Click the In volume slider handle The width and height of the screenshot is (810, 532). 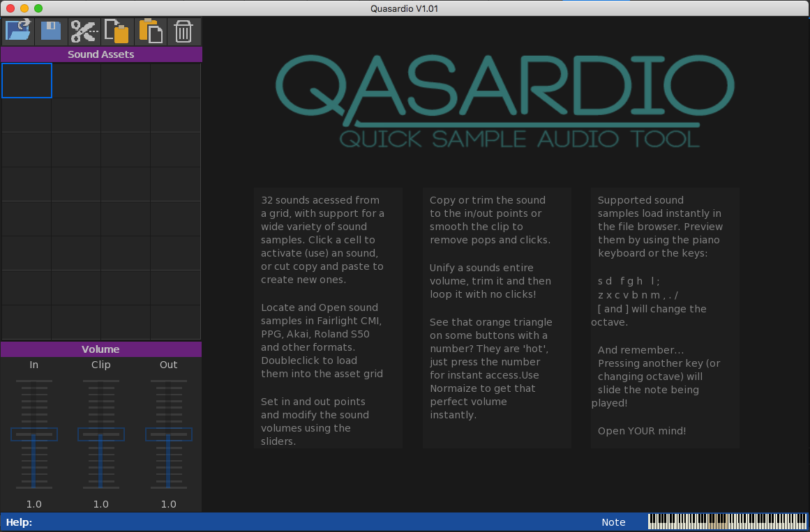pos(34,434)
